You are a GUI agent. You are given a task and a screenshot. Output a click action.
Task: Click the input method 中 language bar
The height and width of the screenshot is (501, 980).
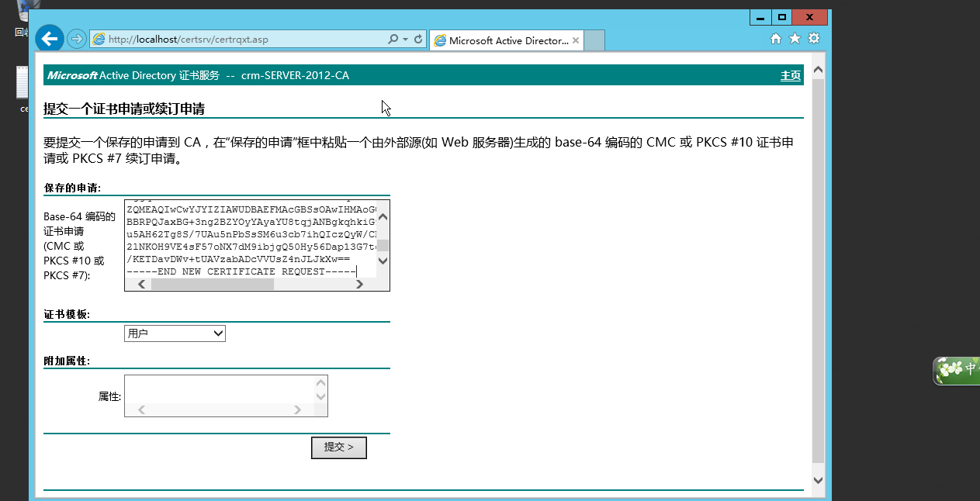tap(957, 370)
